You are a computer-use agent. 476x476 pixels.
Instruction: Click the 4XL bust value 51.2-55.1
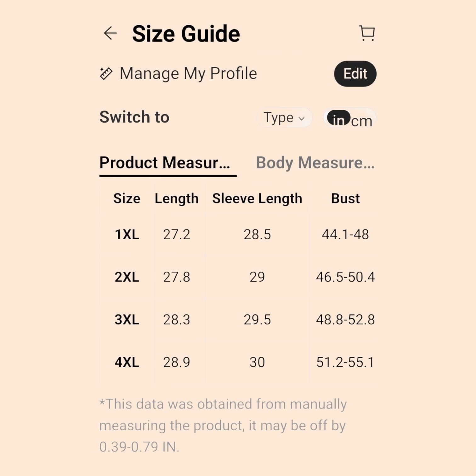345,362
